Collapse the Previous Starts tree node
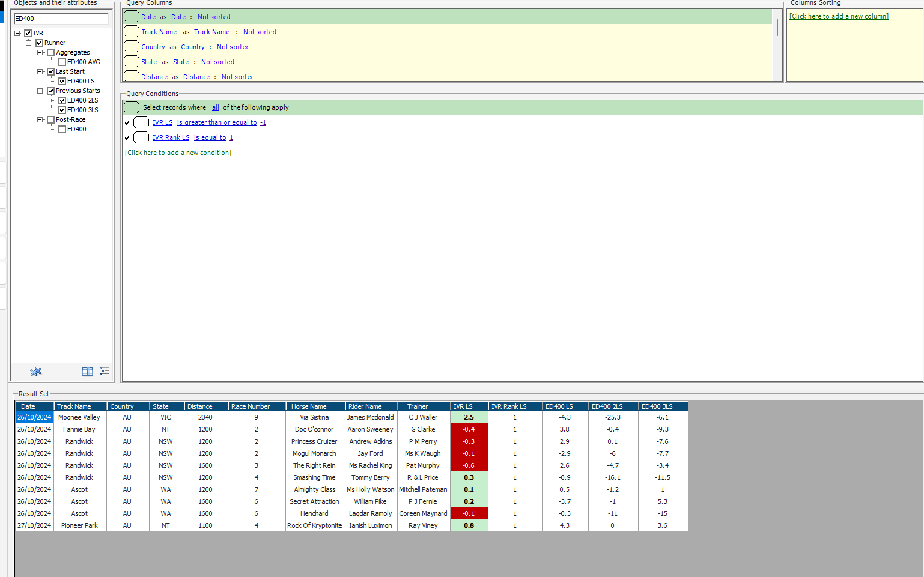 coord(40,91)
